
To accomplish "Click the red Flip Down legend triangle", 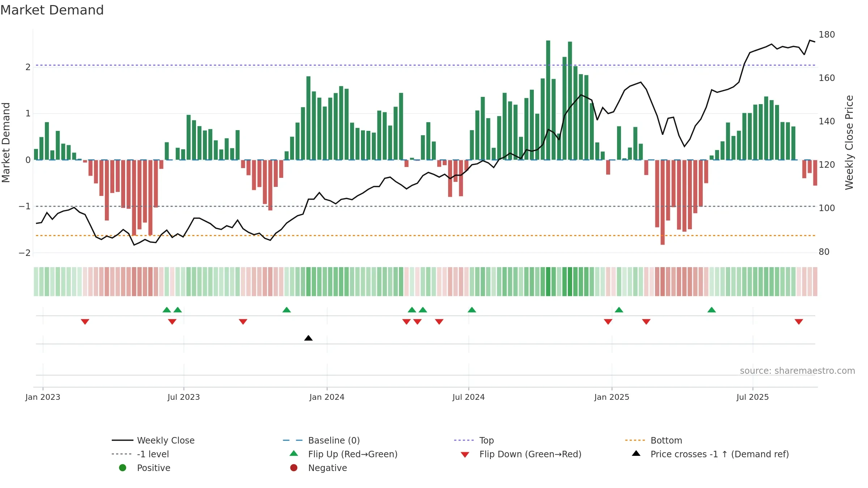I will point(465,455).
